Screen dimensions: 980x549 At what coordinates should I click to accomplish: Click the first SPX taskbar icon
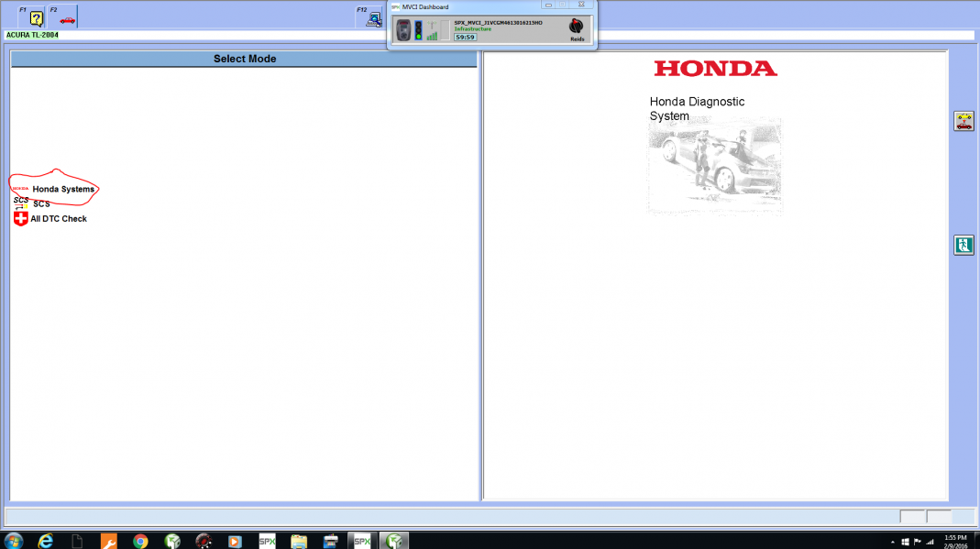pos(267,541)
